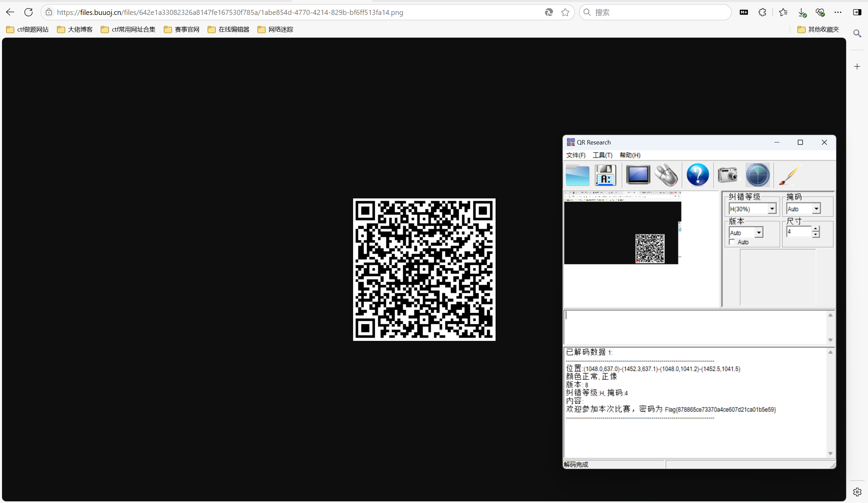Click the QR Research mouse icon
The image size is (868, 503).
pos(666,175)
